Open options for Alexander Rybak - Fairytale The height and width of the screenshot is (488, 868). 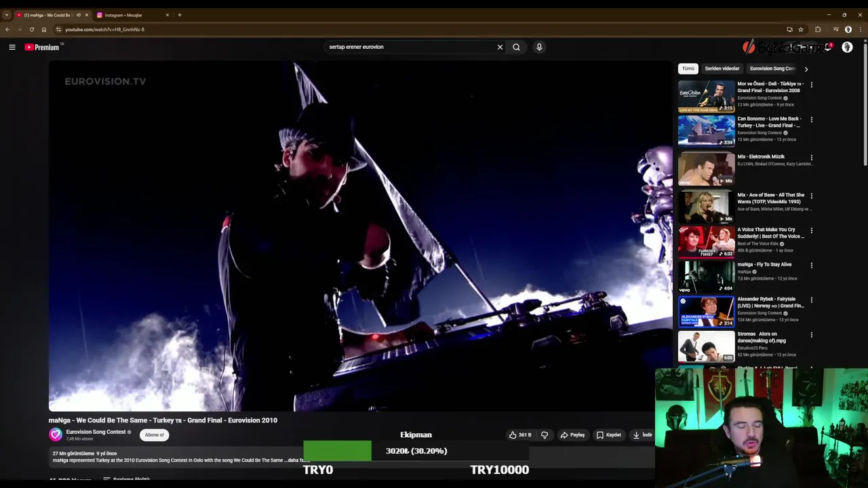pyautogui.click(x=811, y=300)
